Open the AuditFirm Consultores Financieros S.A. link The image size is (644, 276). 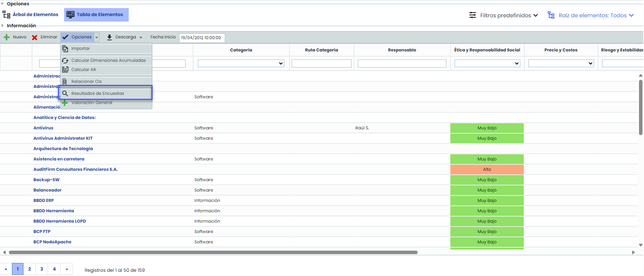click(x=75, y=169)
